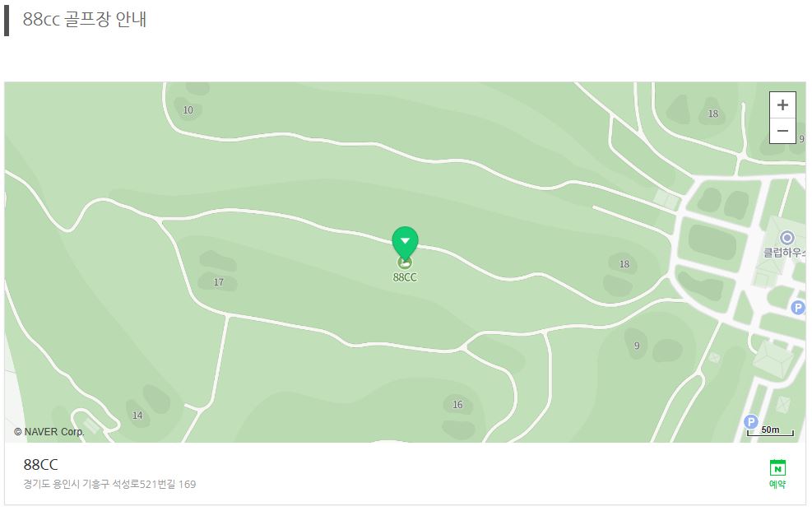Click the 88CC title below map
This screenshot has width=812, height=511.
40,464
